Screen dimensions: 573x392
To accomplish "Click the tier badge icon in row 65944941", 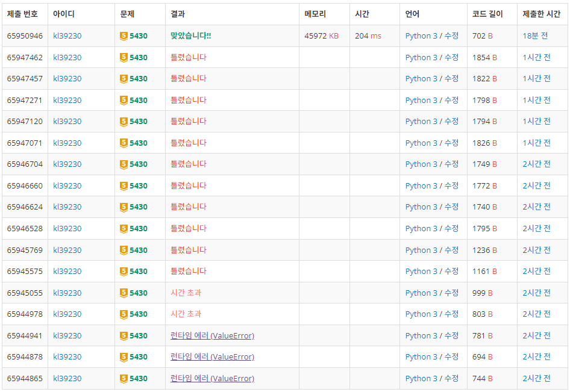I will [124, 335].
